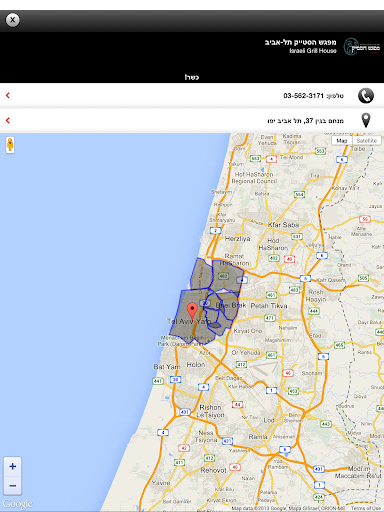Zoom out with the minus button

tap(13, 486)
